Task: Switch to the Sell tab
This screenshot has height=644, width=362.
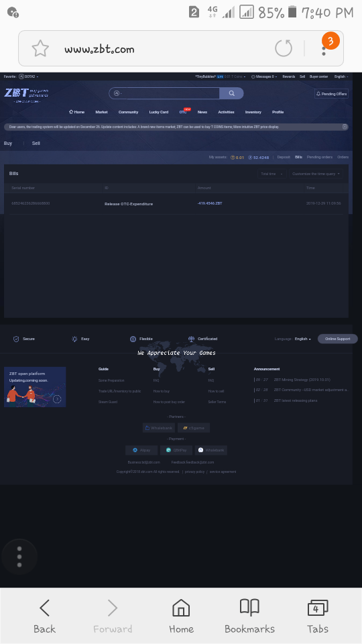Action: point(36,144)
